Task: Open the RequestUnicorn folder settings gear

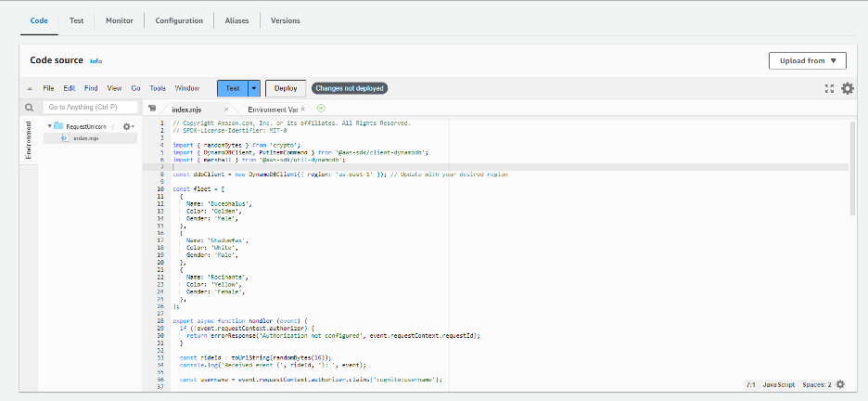Action: pos(128,125)
